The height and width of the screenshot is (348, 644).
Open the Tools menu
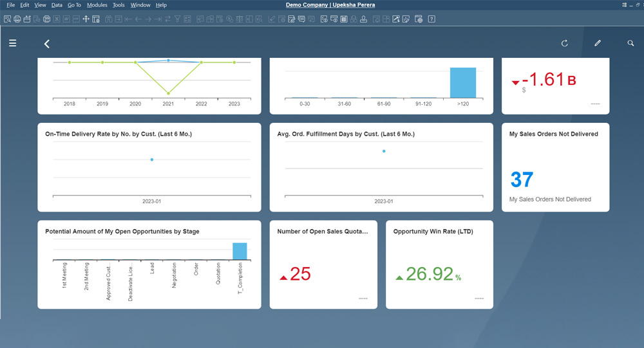118,5
